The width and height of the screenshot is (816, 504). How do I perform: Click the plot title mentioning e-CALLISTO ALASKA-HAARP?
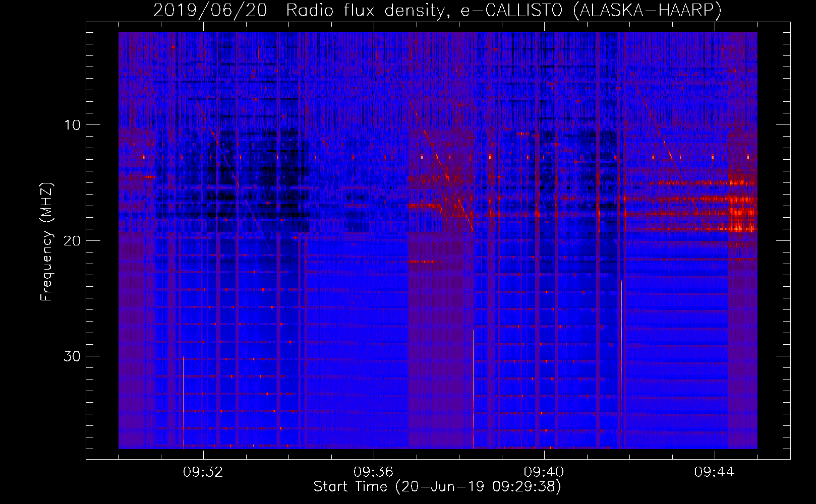437,10
